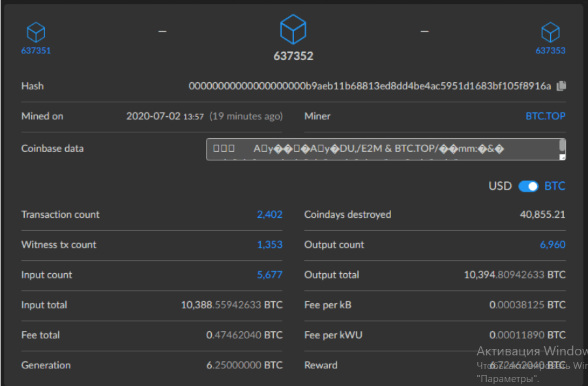This screenshot has width=588, height=386.
Task: Open block number 637353 link
Action: coord(550,51)
